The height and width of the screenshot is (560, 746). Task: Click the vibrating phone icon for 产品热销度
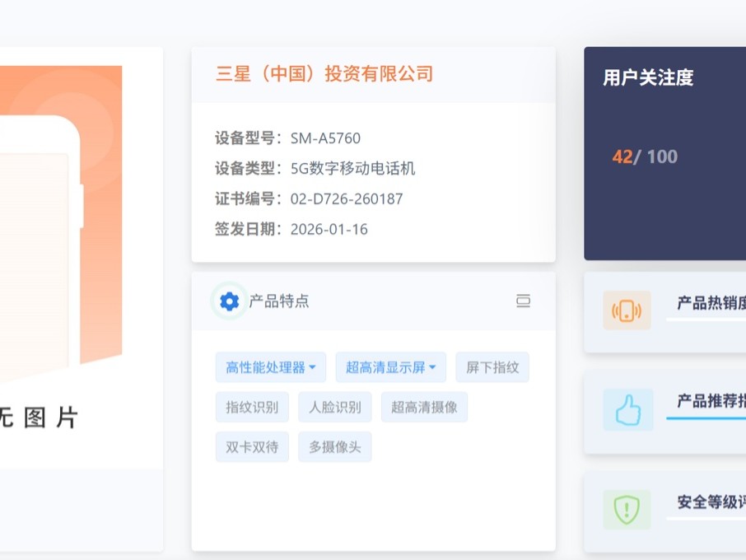coord(627,310)
